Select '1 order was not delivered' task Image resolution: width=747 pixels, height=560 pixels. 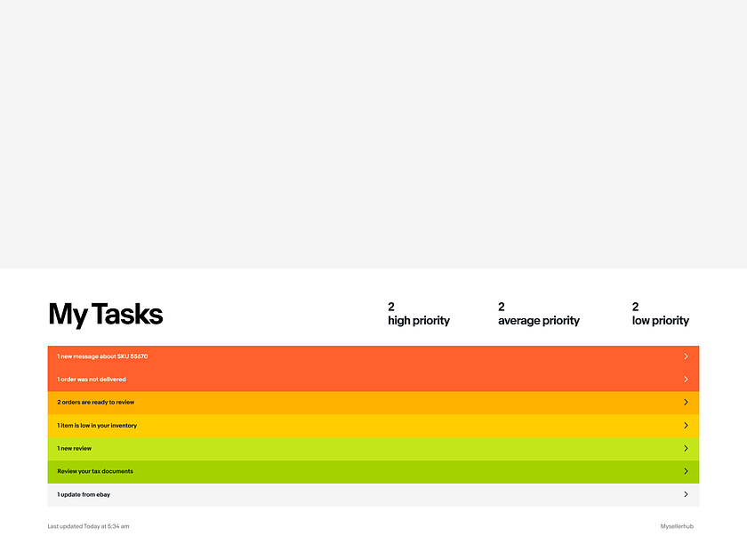(x=373, y=380)
